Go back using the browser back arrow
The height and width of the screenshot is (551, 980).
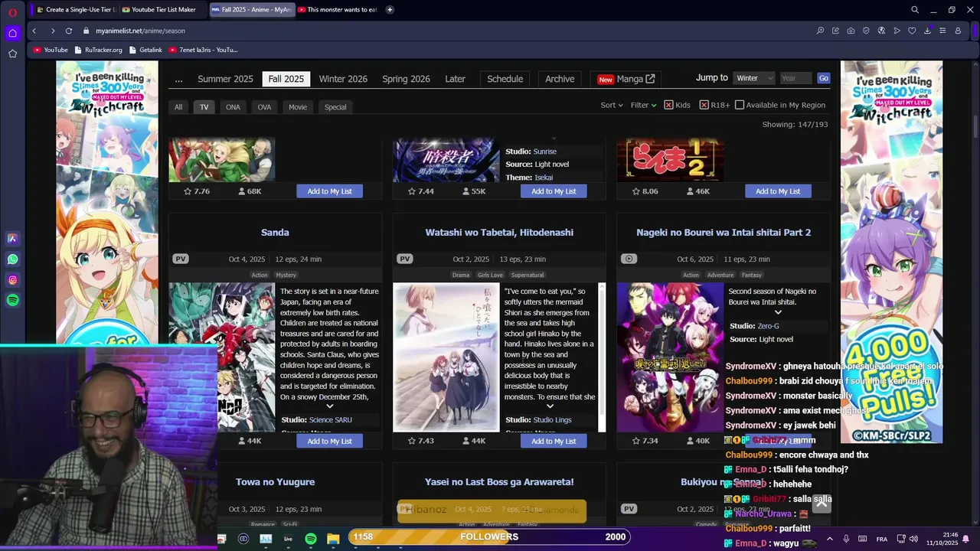pos(34,31)
